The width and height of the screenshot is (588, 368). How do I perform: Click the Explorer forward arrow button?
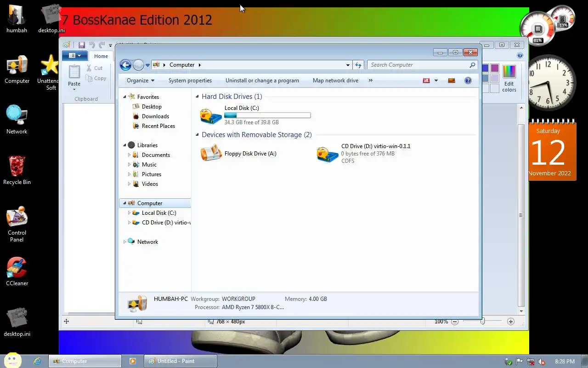click(x=138, y=65)
